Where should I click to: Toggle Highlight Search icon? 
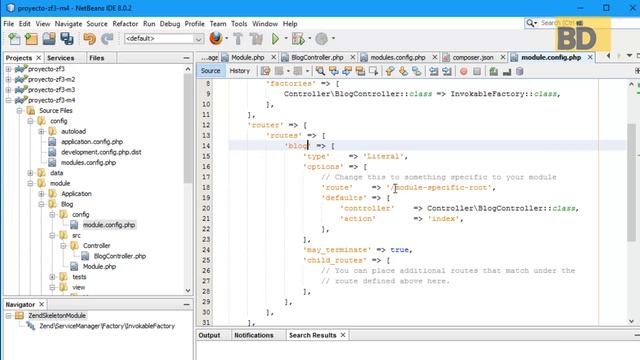(360, 71)
